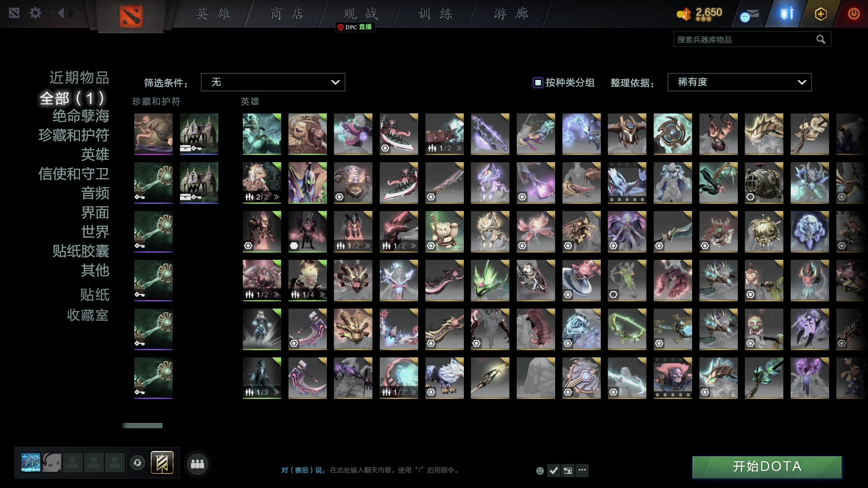Open the settings gear icon

point(35,13)
